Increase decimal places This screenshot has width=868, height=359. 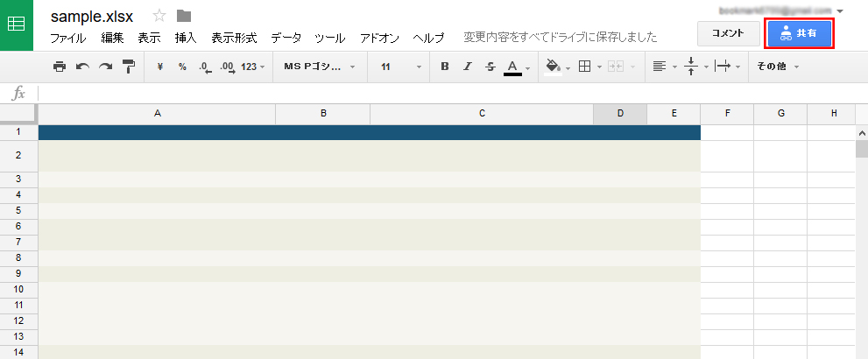pyautogui.click(x=227, y=67)
